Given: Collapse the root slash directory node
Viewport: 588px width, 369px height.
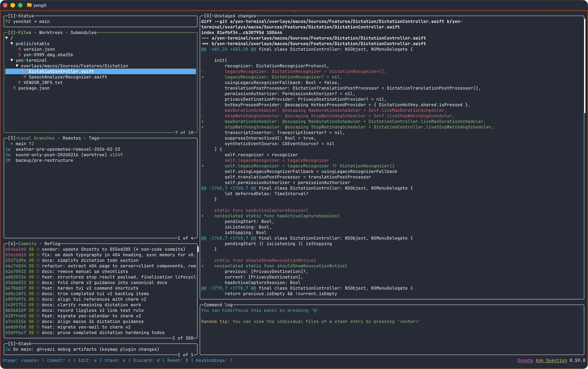Looking at the screenshot, I should [x=7, y=38].
